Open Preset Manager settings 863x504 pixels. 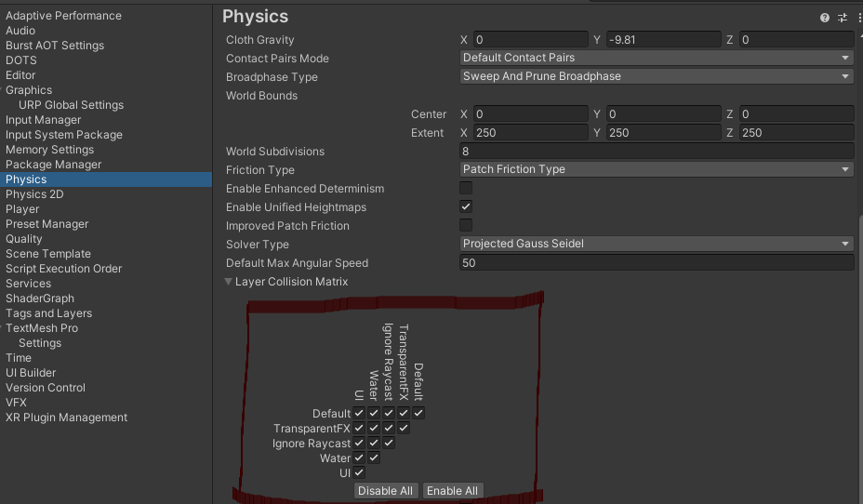pyautogui.click(x=46, y=223)
